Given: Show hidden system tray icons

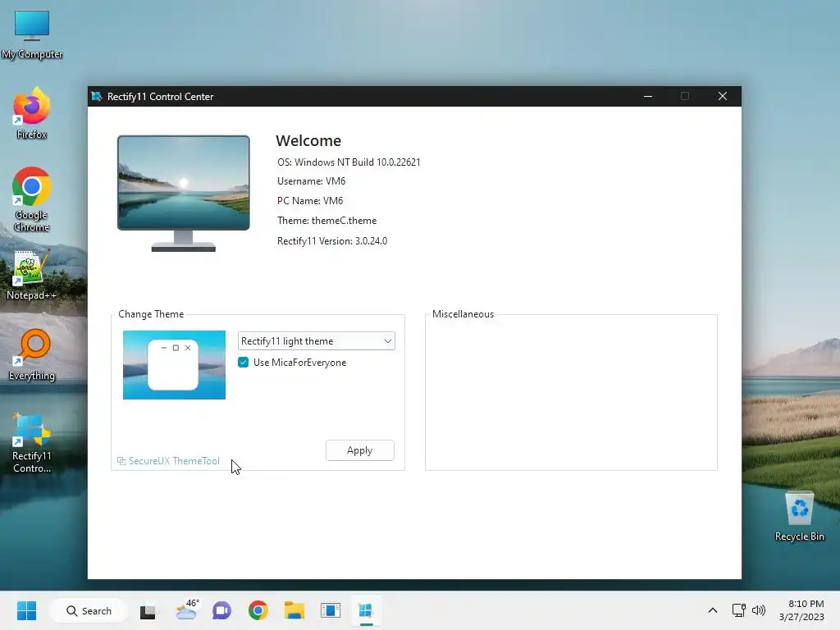Looking at the screenshot, I should click(x=713, y=610).
